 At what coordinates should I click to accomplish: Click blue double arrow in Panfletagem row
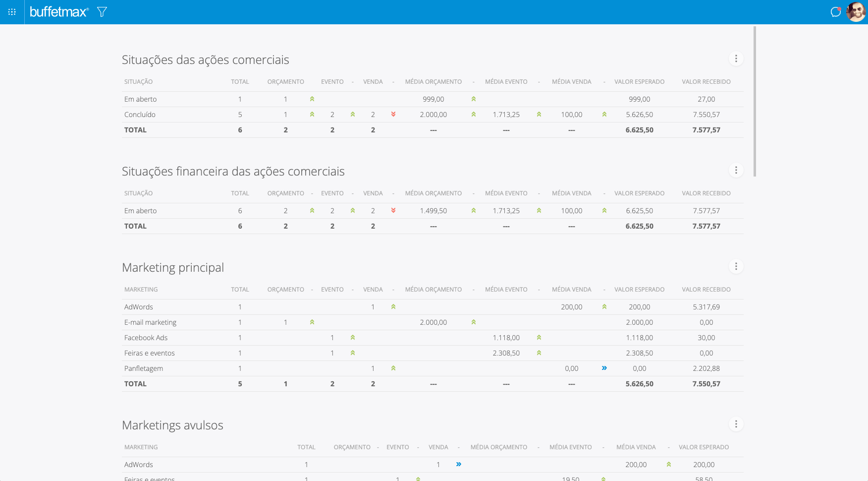(x=604, y=368)
